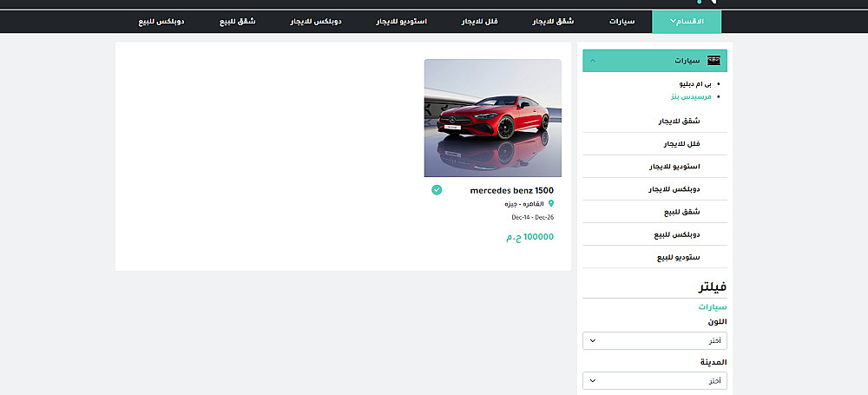
Task: Select مرسيدس بنز subcategory
Action: coord(690,96)
